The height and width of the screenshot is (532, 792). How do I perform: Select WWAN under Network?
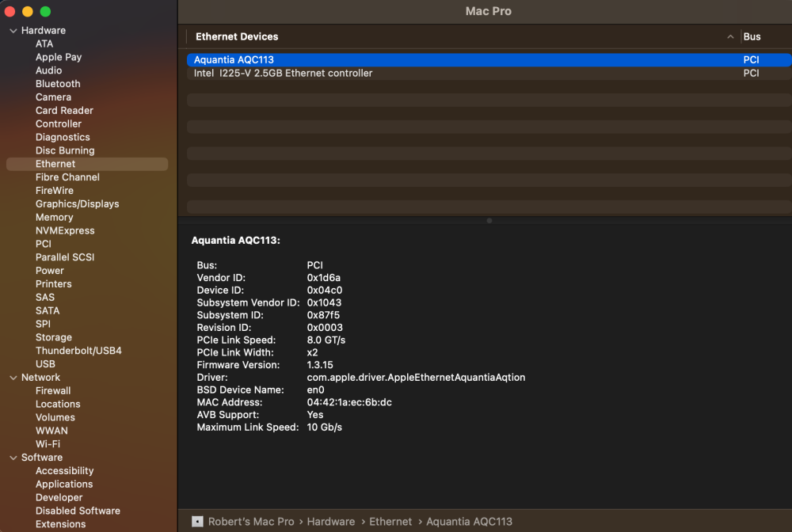click(x=51, y=431)
